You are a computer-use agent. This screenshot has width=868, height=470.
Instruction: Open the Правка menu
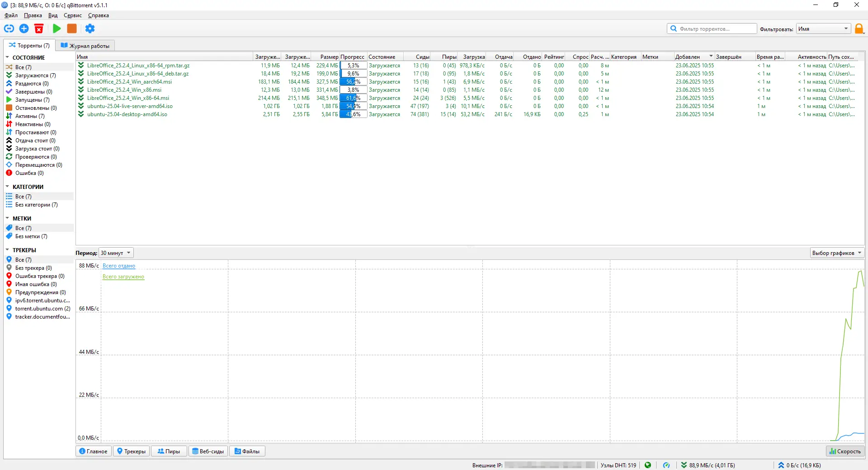pos(33,15)
